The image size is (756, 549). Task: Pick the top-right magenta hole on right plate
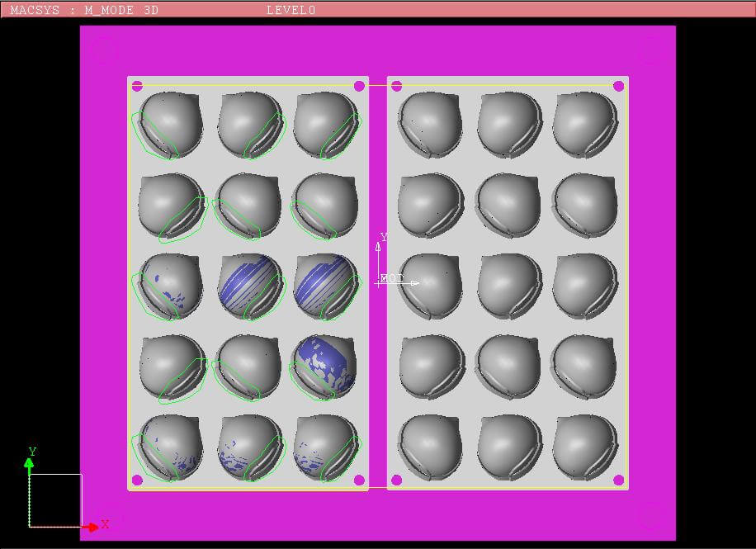tap(619, 86)
